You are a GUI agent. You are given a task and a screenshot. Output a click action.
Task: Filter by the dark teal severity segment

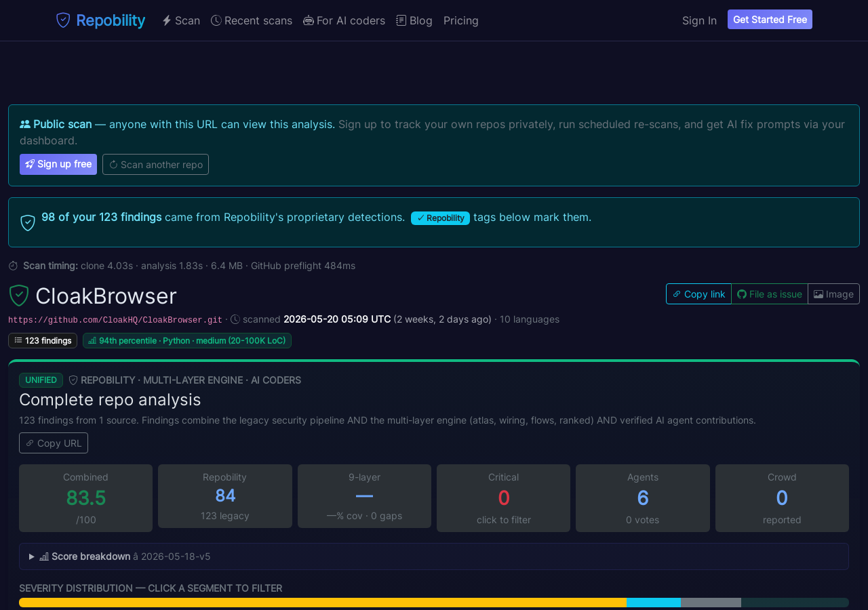[795, 603]
